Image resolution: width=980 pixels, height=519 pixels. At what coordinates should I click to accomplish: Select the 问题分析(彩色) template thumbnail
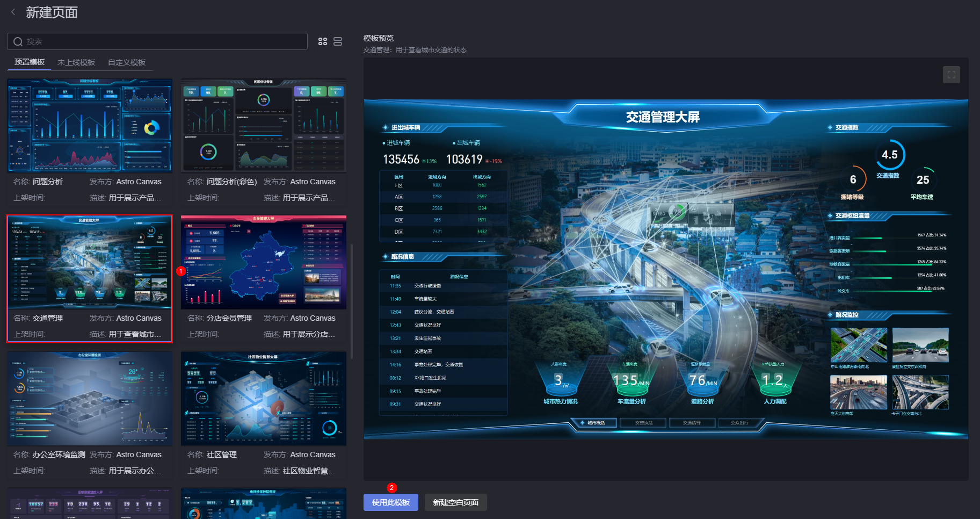[x=264, y=126]
